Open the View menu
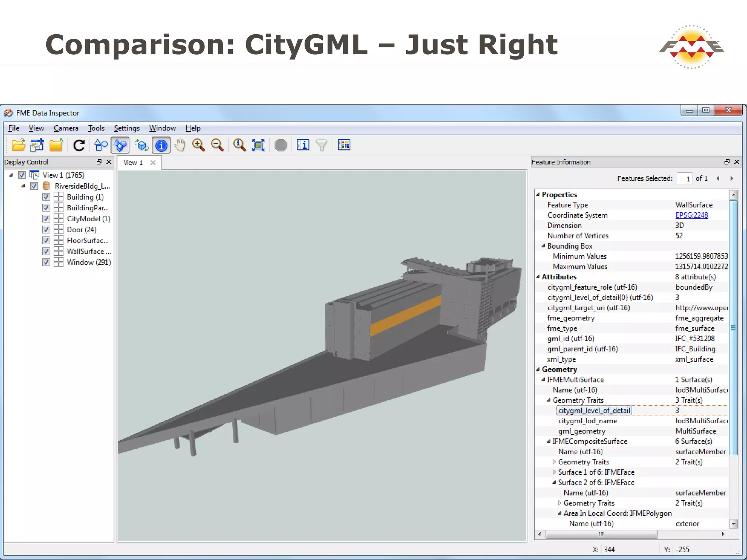The image size is (747, 560). pyautogui.click(x=36, y=128)
